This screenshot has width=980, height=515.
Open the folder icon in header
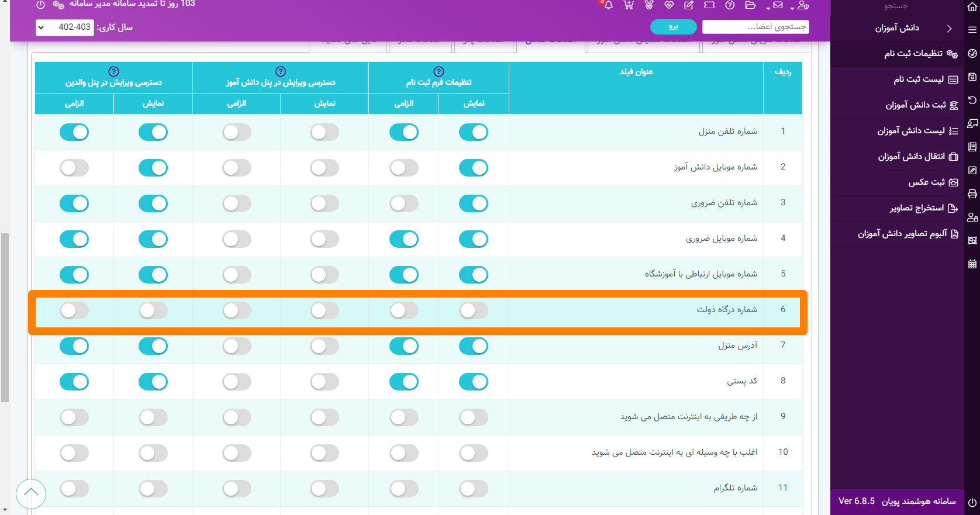coord(750,5)
